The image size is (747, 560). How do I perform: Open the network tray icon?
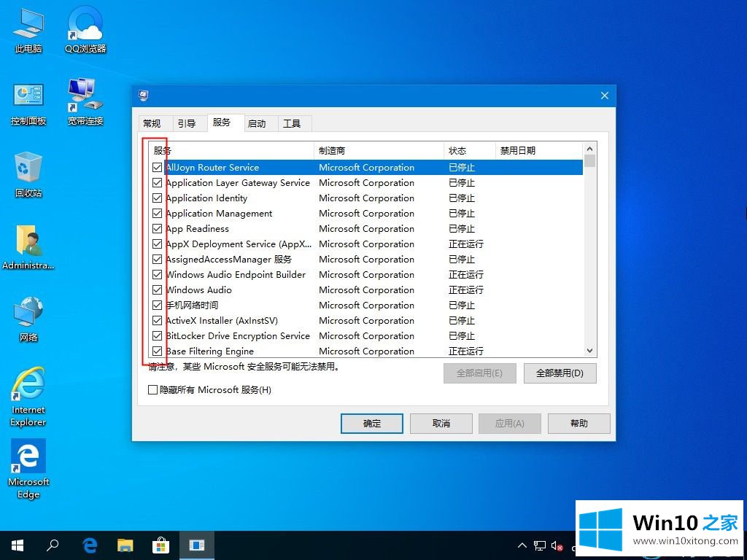click(x=540, y=545)
